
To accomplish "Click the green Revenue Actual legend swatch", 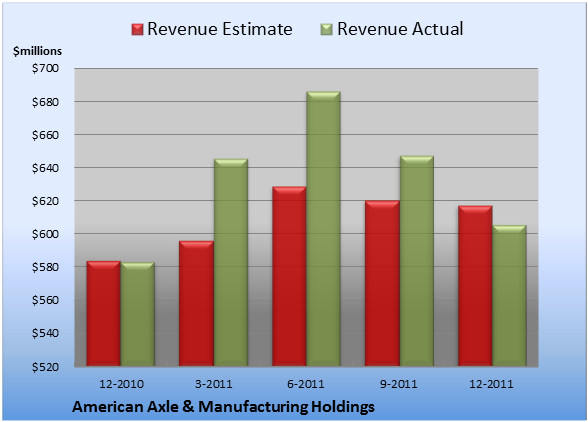I will click(x=327, y=30).
